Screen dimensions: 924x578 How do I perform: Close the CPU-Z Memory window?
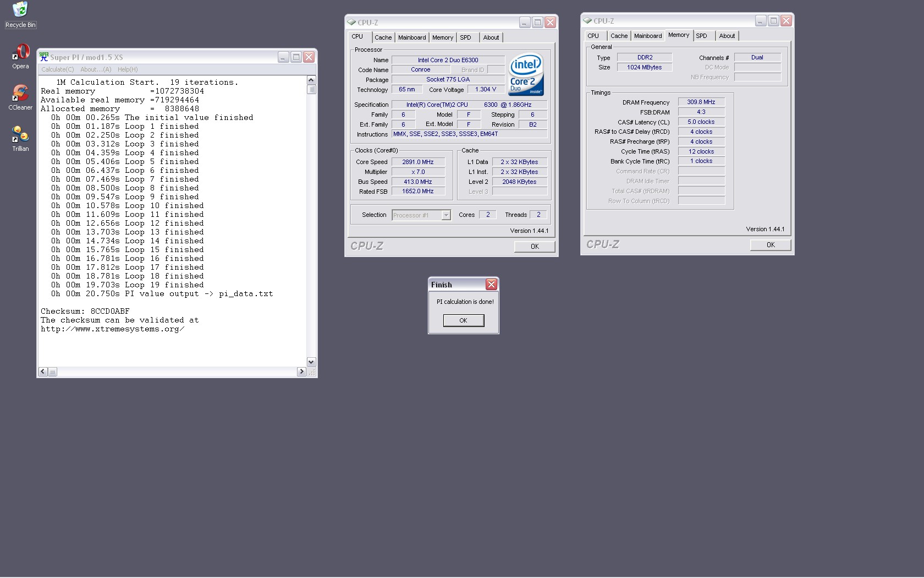(786, 21)
